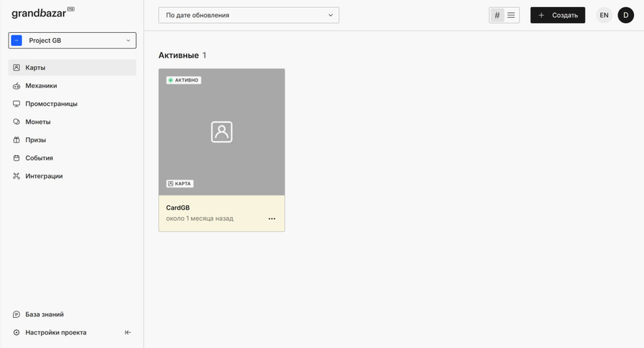644x348 pixels.
Task: Open the user avatar D menu
Action: [625, 15]
